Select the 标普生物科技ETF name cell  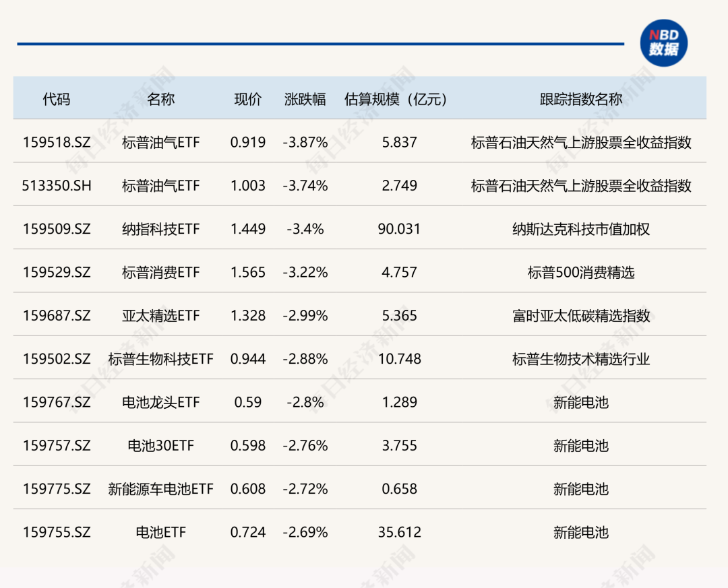[160, 359]
